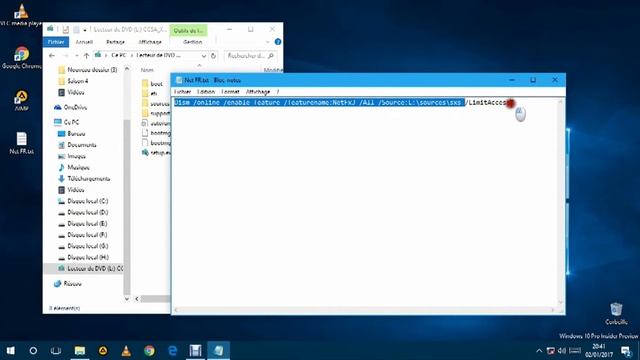Click the Explorer search box
This screenshot has height=360, width=640.
coord(250,56)
